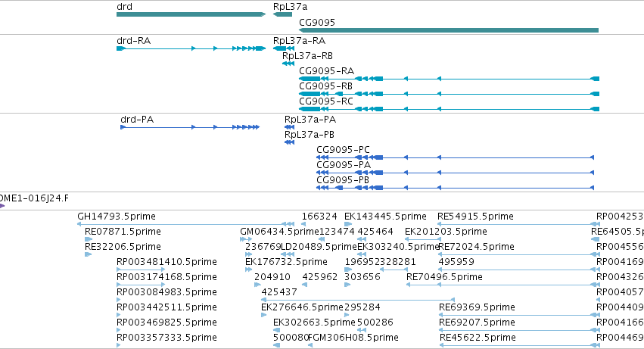The image size is (644, 349).
Task: Click the CG9095-PB protein label
Action: pyautogui.click(x=343, y=180)
